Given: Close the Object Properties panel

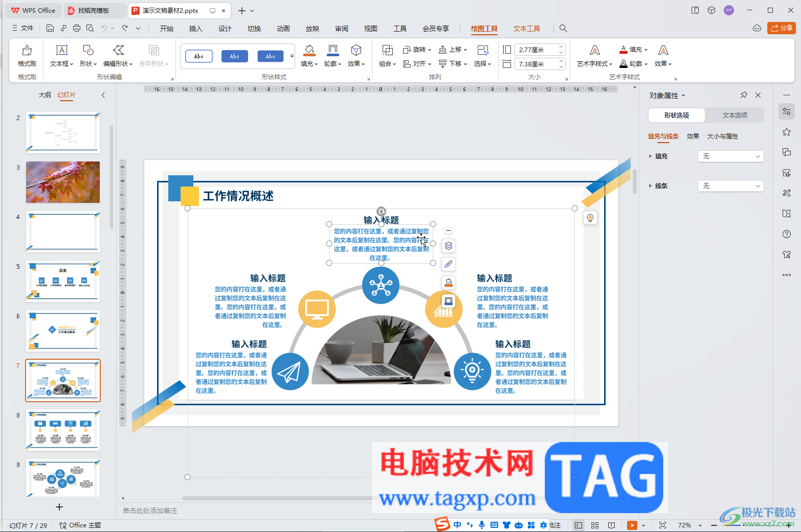Looking at the screenshot, I should pos(758,95).
